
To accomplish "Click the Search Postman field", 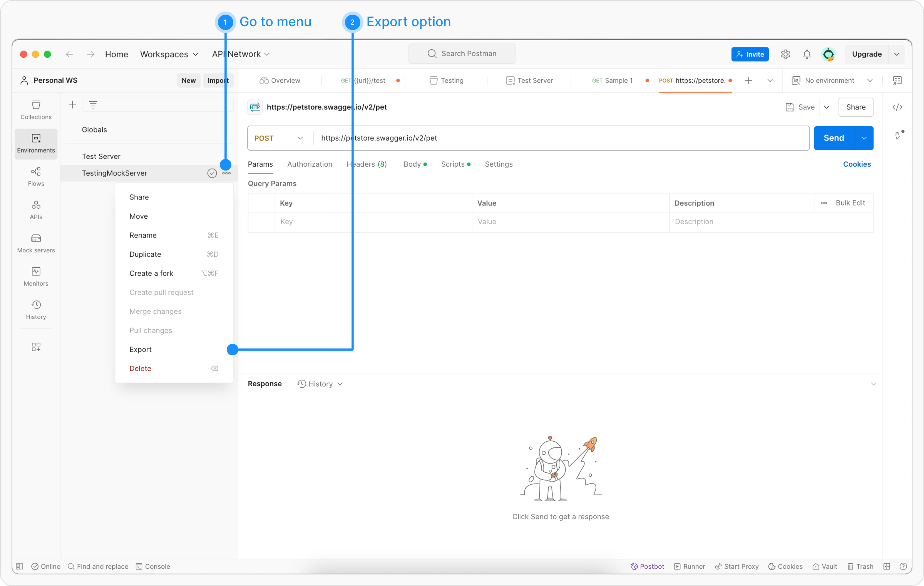I will [462, 54].
